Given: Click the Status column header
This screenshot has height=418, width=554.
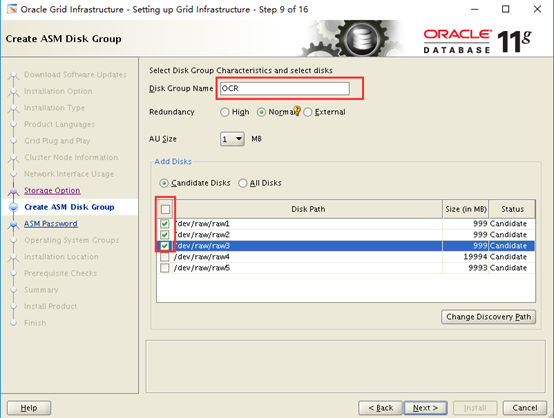Looking at the screenshot, I should coord(512,209).
